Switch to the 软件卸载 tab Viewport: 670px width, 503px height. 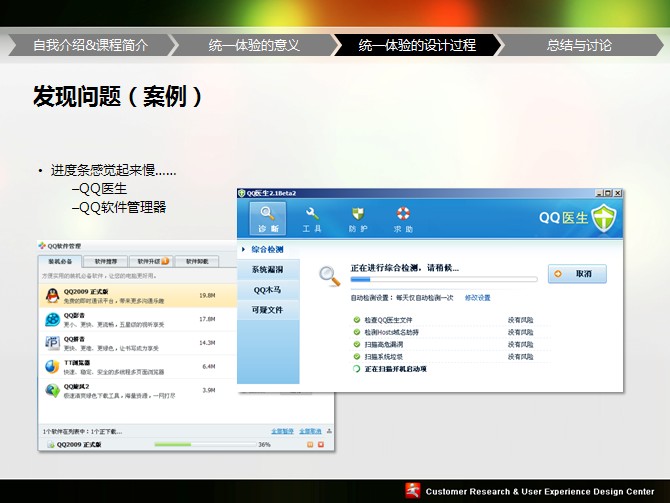197,261
